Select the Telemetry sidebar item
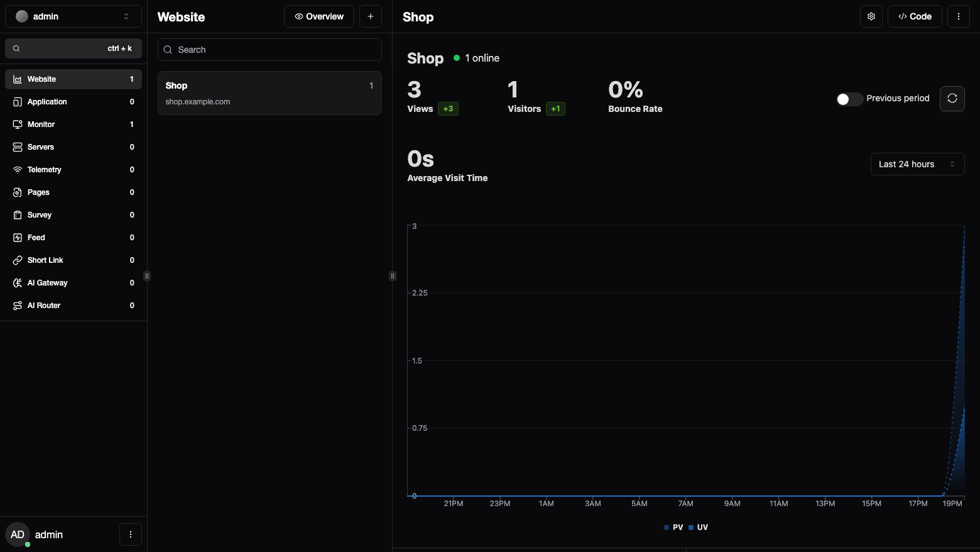 [73, 170]
